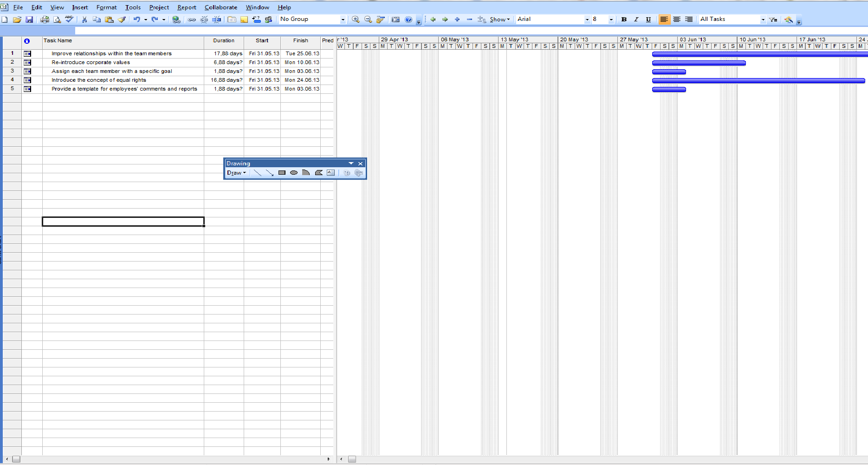
Task: Pick the Oval shape tool
Action: click(x=294, y=173)
